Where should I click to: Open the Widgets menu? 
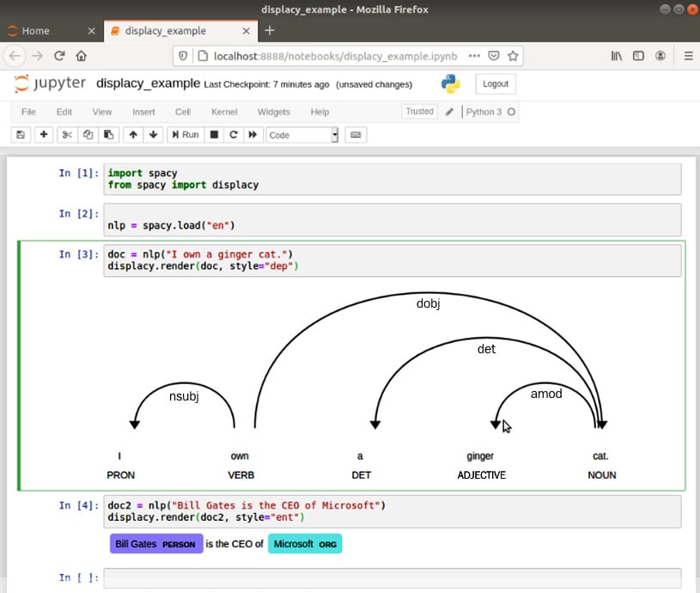(x=274, y=112)
